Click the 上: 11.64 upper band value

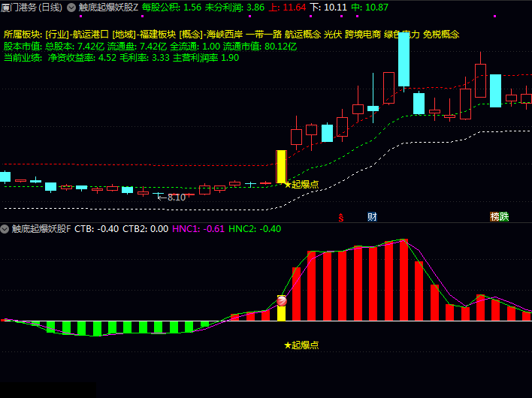[x=287, y=8]
